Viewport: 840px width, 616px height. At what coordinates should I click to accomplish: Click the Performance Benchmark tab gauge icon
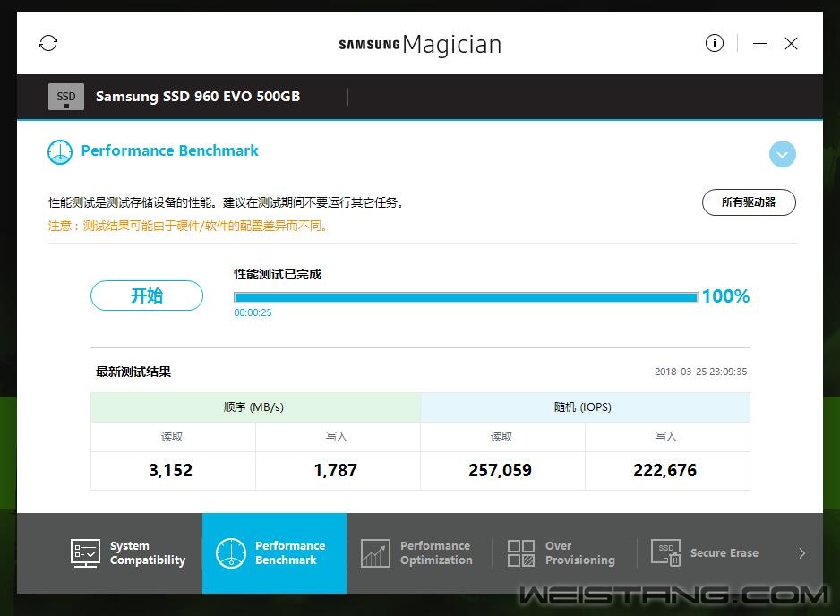coord(231,553)
